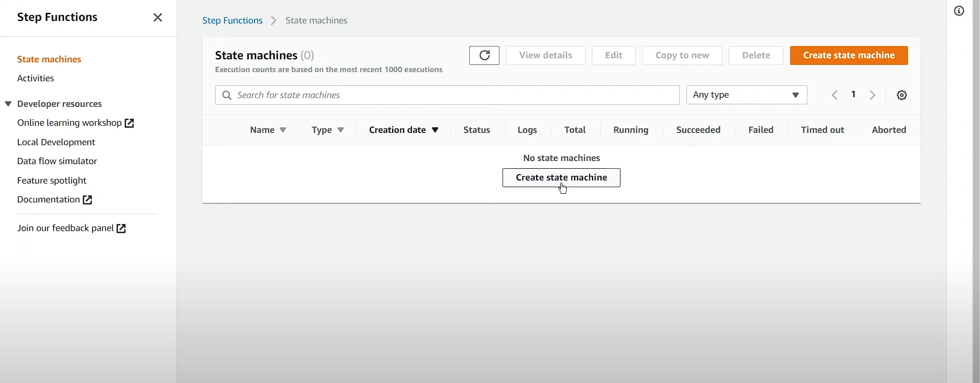The image size is (980, 383).
Task: Click the No state machines message
Action: tap(561, 158)
